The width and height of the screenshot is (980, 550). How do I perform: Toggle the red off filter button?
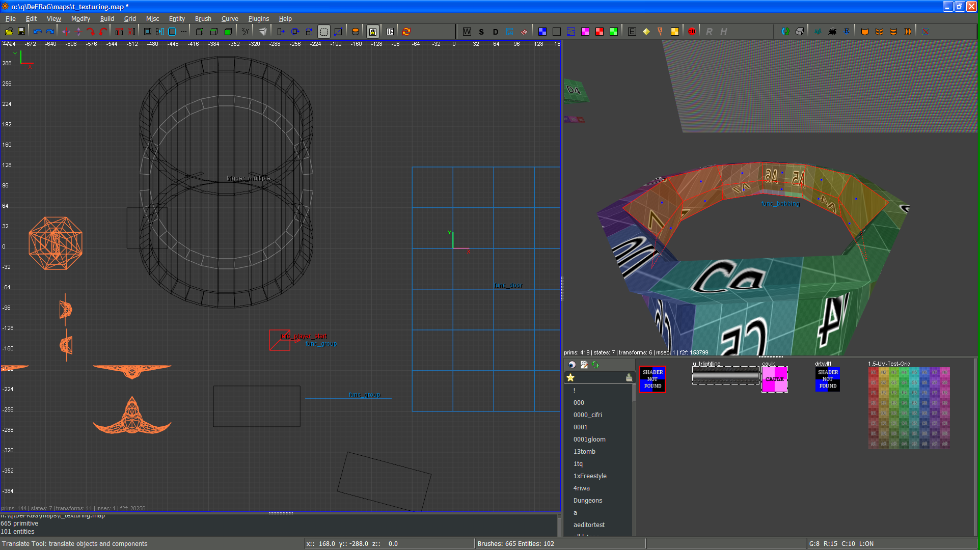[x=692, y=32]
